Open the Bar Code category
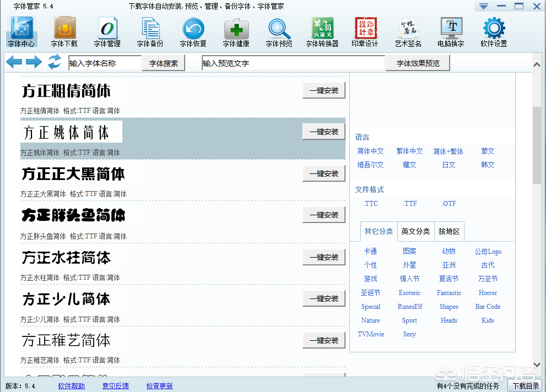Image resolution: width=546 pixels, height=392 pixels. (x=488, y=307)
